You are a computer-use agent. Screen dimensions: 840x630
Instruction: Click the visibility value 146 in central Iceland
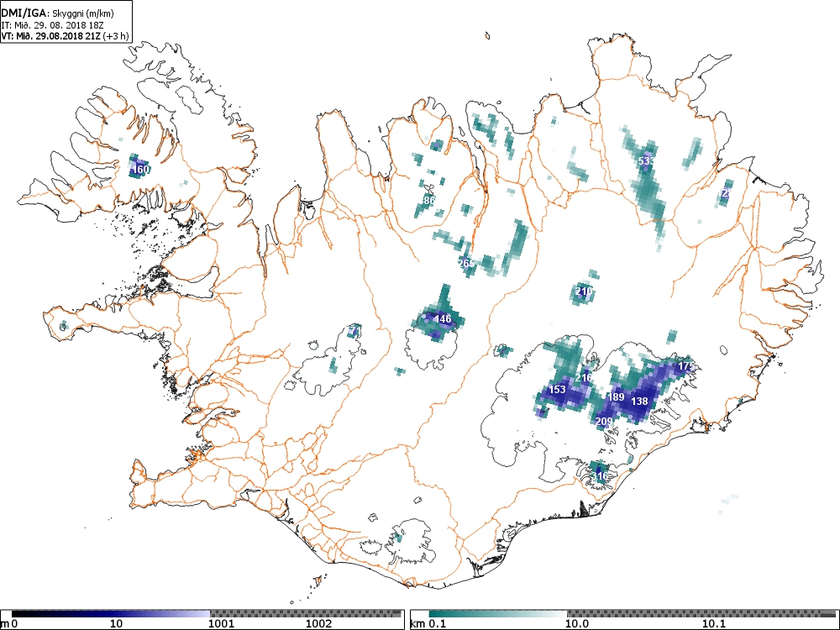point(443,318)
